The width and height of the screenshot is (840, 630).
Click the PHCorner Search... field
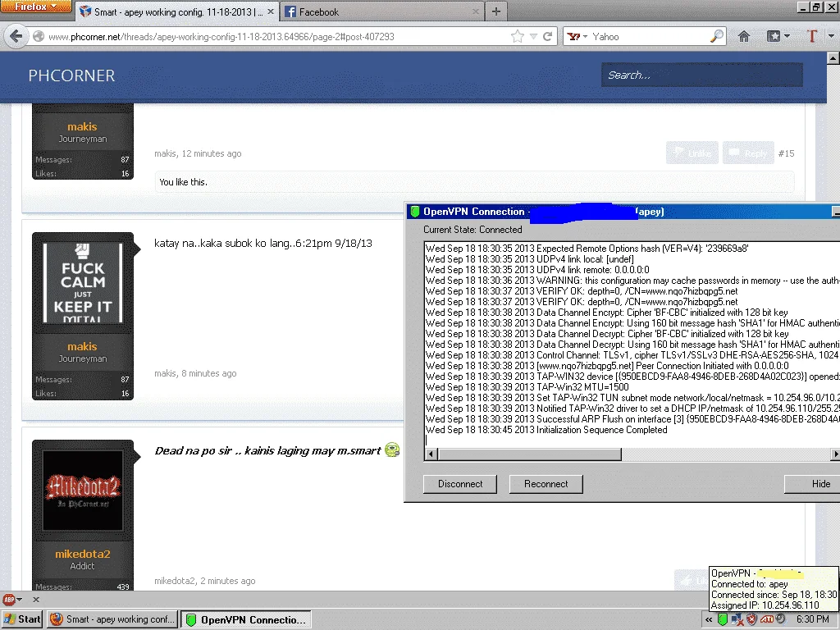tap(702, 75)
